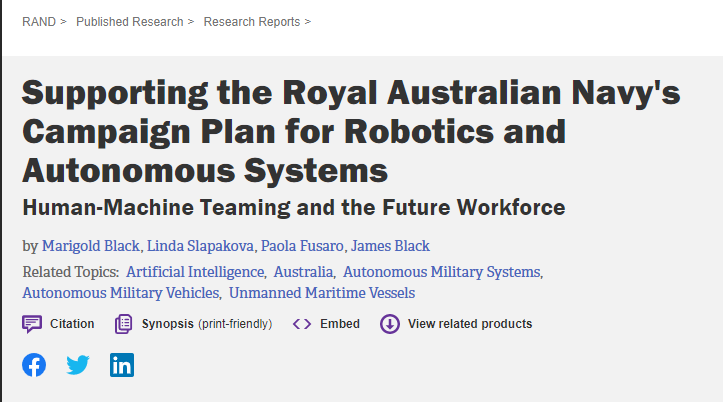Open the Australia topic link
Viewport: 723px width, 402px height.
coord(303,272)
